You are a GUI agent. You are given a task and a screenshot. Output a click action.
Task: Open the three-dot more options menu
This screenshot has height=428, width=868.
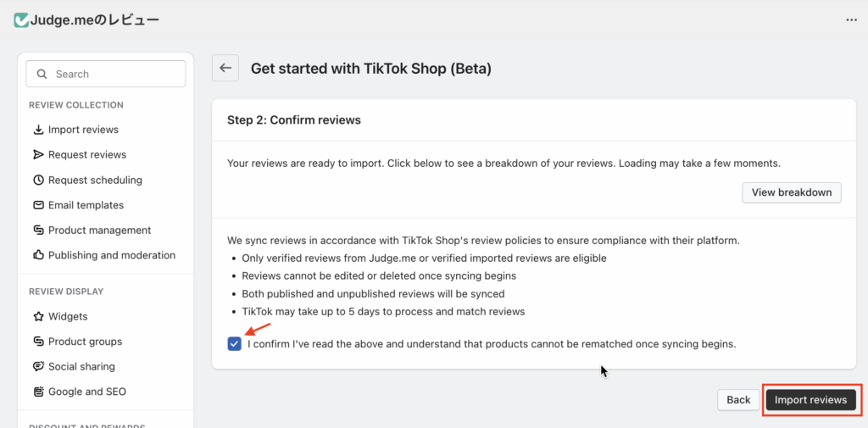click(851, 19)
